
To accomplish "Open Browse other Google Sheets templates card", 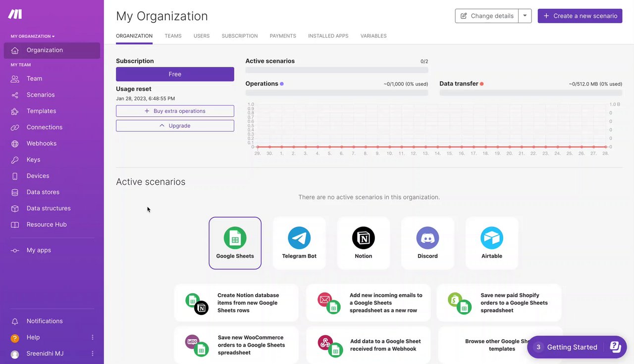I will pyautogui.click(x=499, y=345).
